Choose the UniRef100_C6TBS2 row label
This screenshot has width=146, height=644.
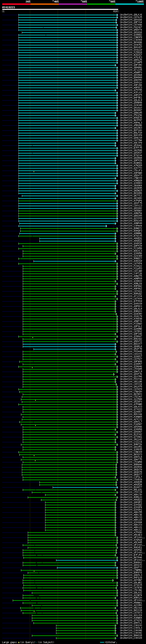pyautogui.click(x=131, y=331)
